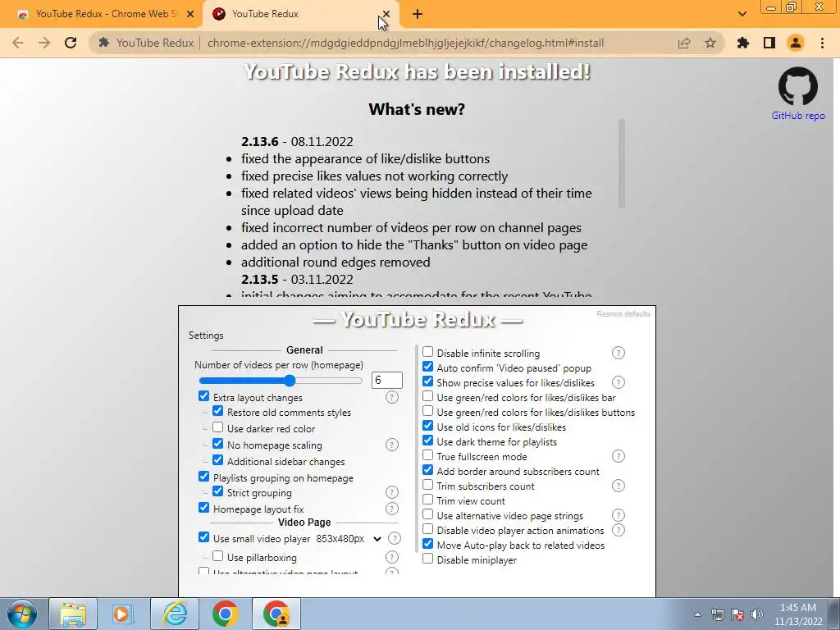This screenshot has height=630, width=840.
Task: Open the Chrome three-dot menu
Action: 822,43
